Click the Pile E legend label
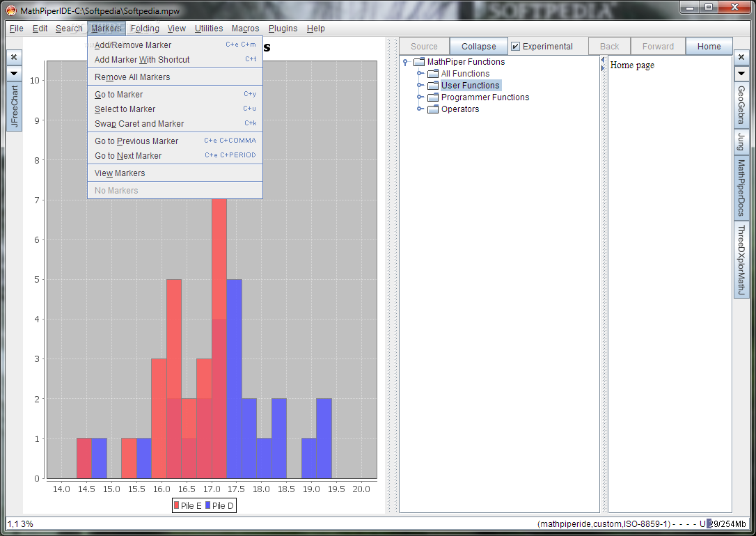756x536 pixels. (x=191, y=505)
